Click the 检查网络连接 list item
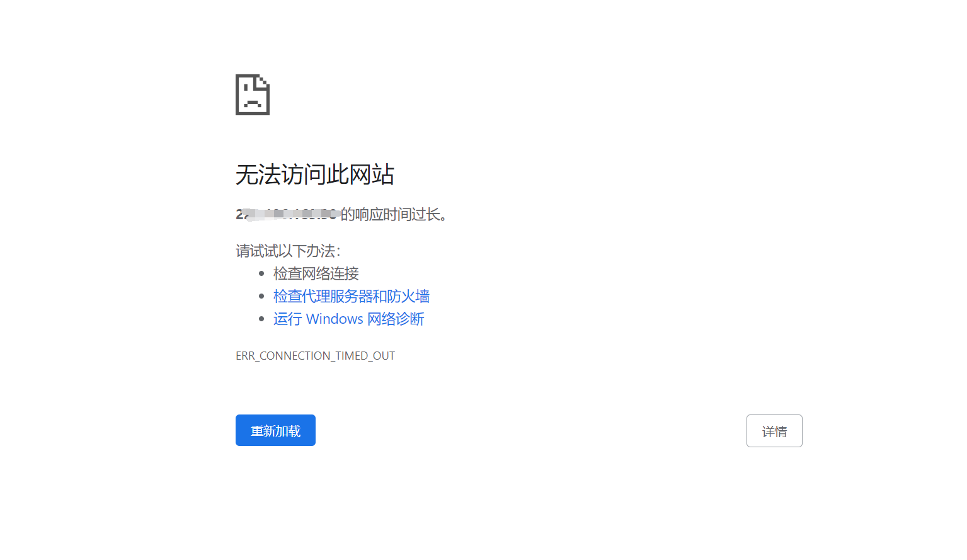This screenshot has width=967, height=560. pos(316,273)
